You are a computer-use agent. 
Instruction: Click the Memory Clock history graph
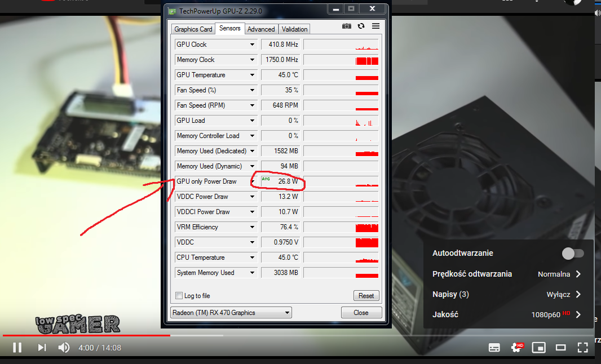(x=341, y=60)
